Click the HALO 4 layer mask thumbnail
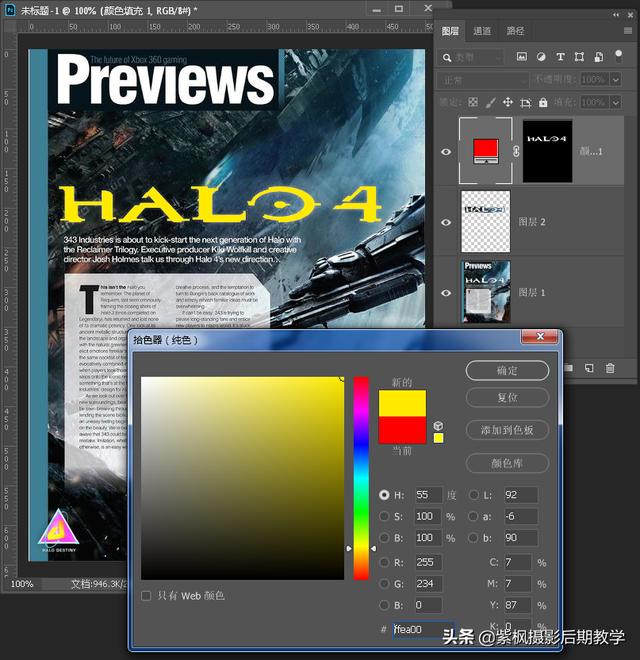 (x=547, y=151)
